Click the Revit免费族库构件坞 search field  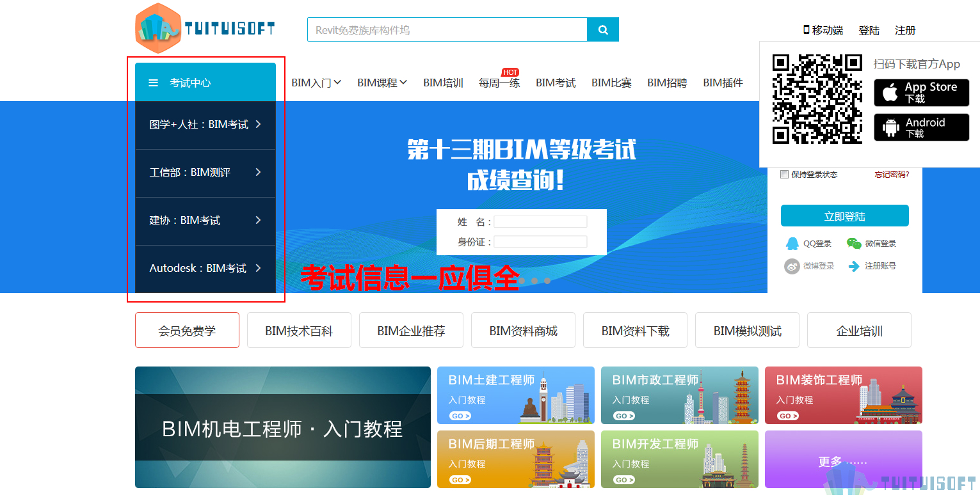pyautogui.click(x=447, y=29)
